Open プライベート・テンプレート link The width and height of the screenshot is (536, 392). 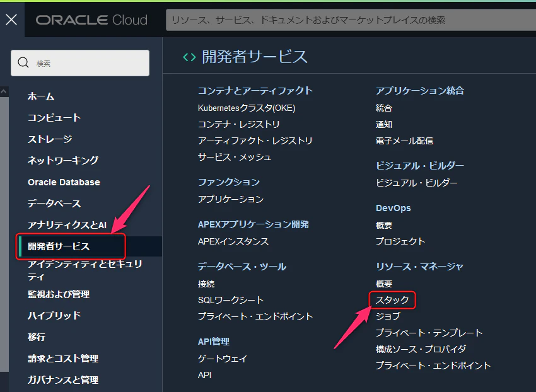tap(429, 333)
